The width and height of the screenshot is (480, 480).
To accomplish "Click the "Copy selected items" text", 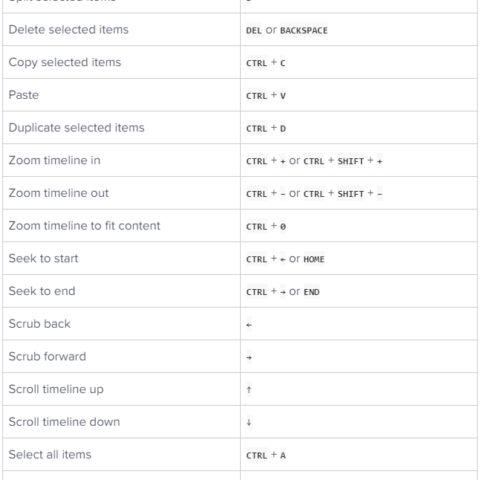I will [x=65, y=62].
